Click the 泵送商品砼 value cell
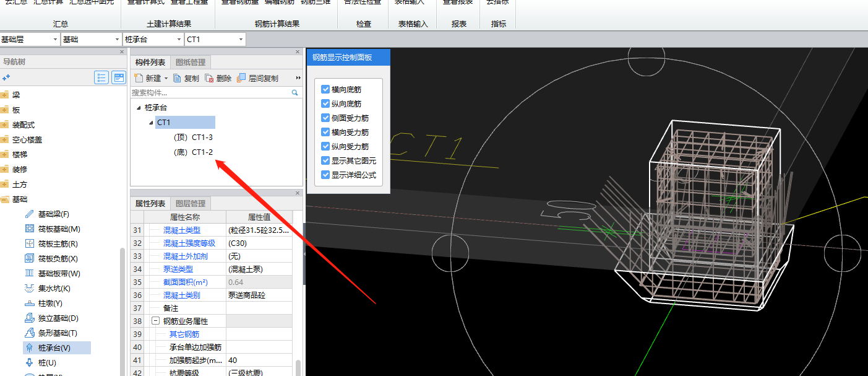 [259, 295]
